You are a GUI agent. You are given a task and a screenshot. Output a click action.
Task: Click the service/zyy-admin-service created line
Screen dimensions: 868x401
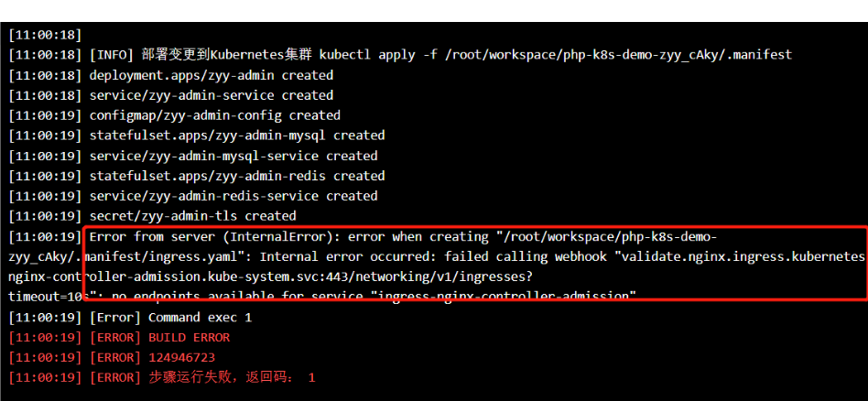[x=170, y=95]
